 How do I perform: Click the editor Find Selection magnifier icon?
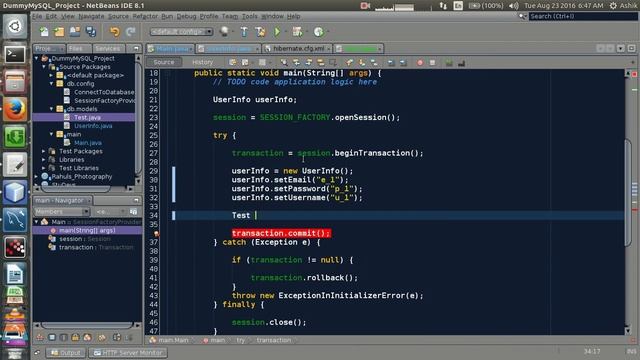[x=284, y=62]
